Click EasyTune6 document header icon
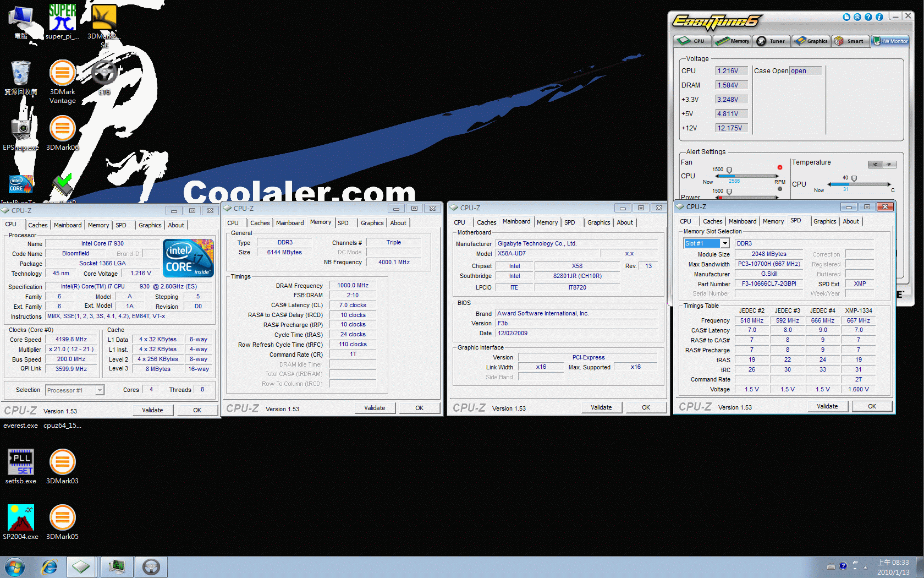Screen dimensions: 924x578 [846, 17]
